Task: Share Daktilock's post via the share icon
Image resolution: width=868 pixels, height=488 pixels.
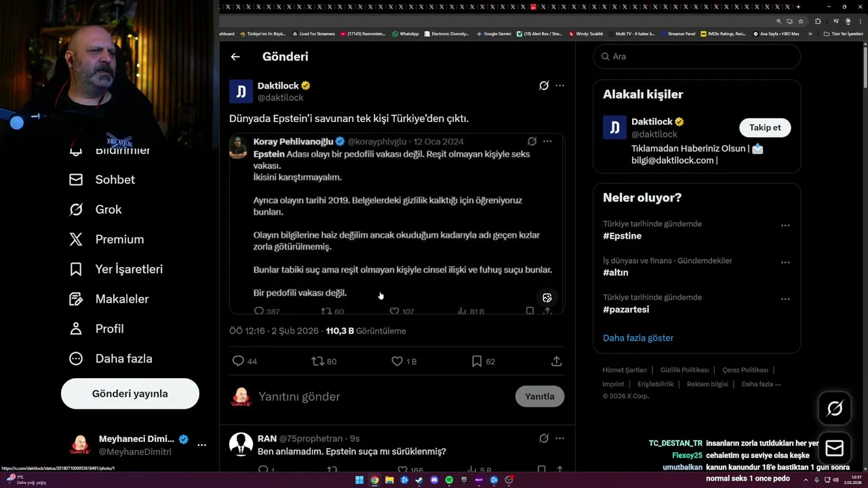Action: point(557,361)
